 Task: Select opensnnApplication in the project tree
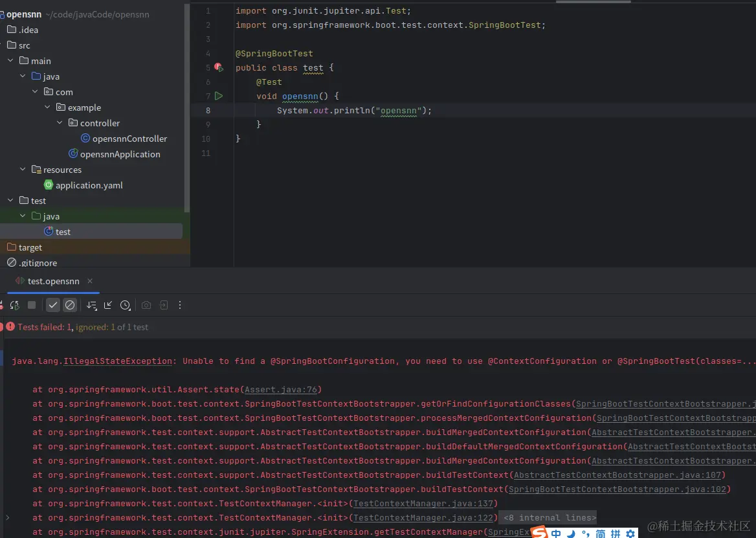point(120,154)
